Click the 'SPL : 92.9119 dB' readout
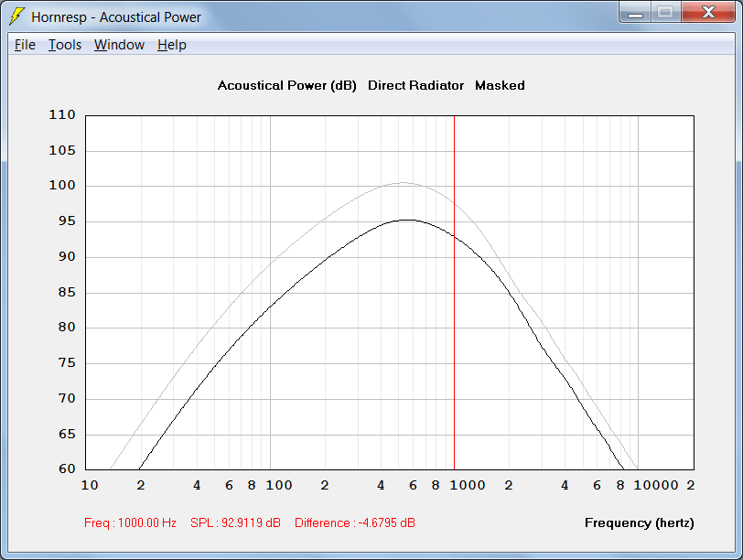This screenshot has height=560, width=743. click(x=235, y=522)
